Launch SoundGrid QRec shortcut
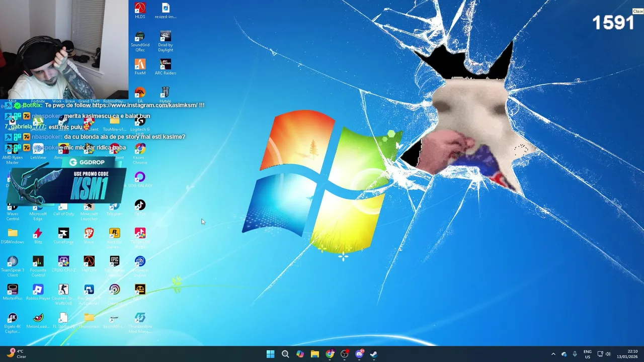The height and width of the screenshot is (362, 644). point(140,41)
